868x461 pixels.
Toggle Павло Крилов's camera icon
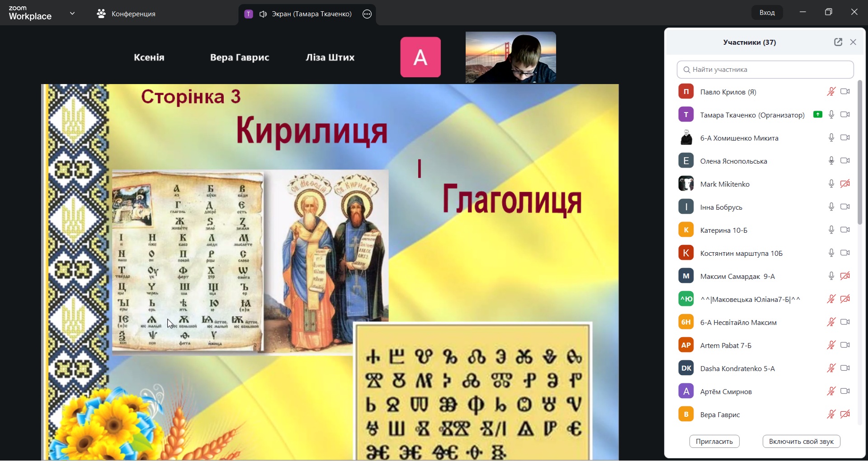(845, 92)
